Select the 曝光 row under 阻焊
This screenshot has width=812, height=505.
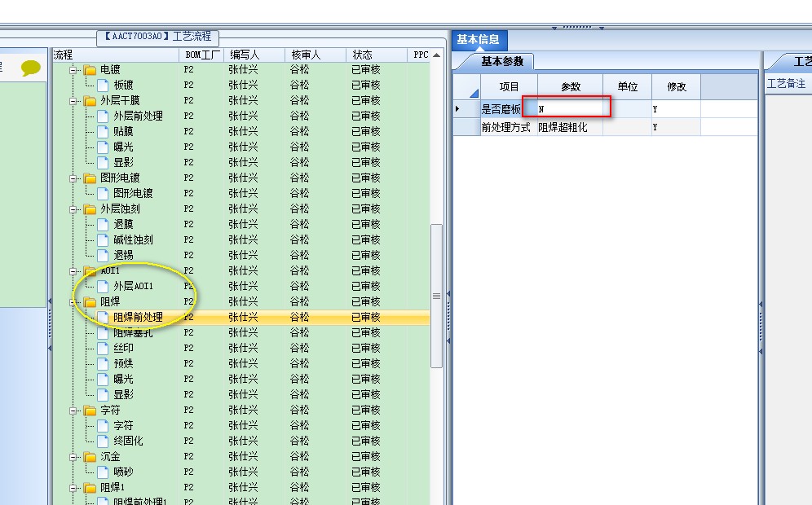point(241,380)
